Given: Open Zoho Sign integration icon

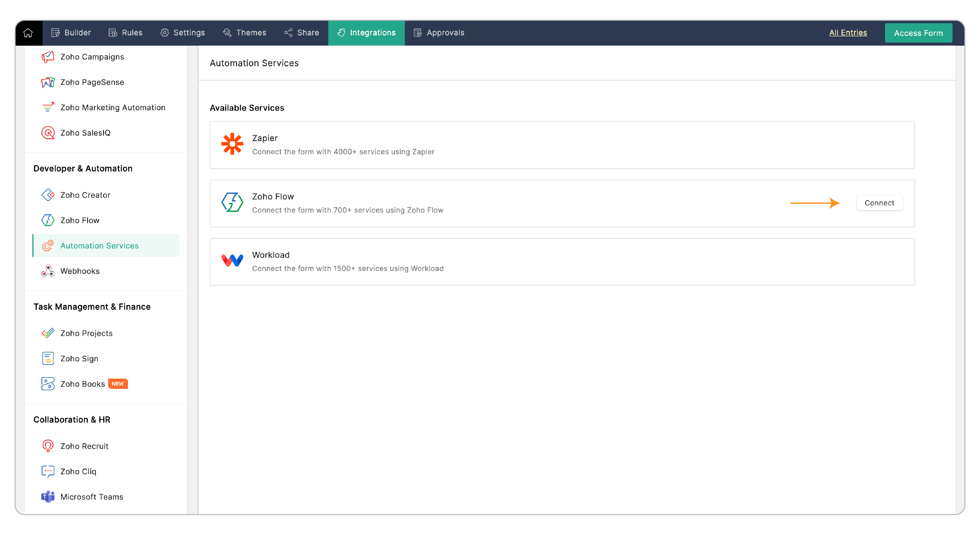Looking at the screenshot, I should click(x=48, y=359).
